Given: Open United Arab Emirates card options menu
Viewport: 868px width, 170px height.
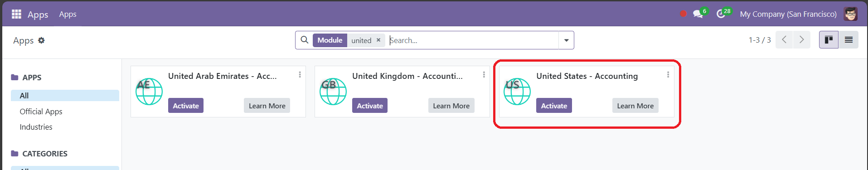Looking at the screenshot, I should [300, 74].
